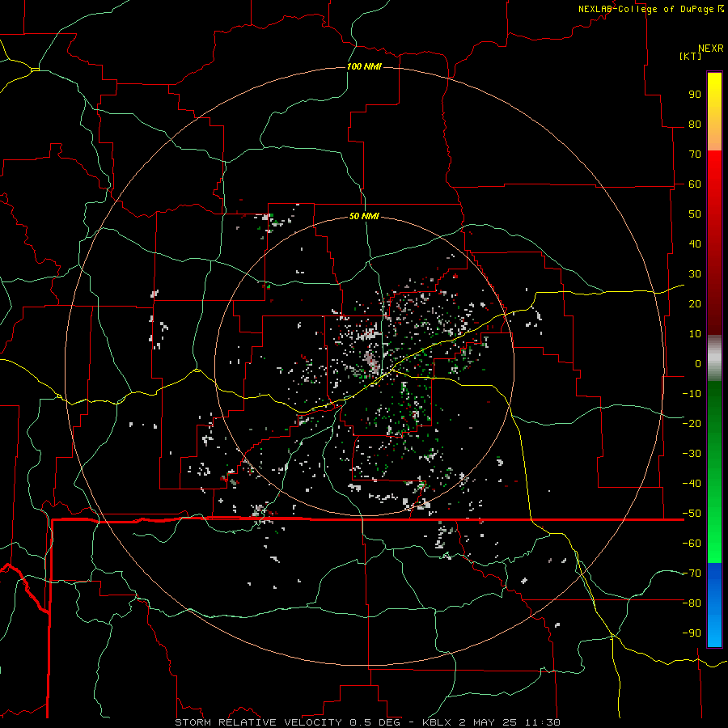Click the STORM RELATIVE VELOCITY caption text
The image size is (728, 728).
pos(258,722)
